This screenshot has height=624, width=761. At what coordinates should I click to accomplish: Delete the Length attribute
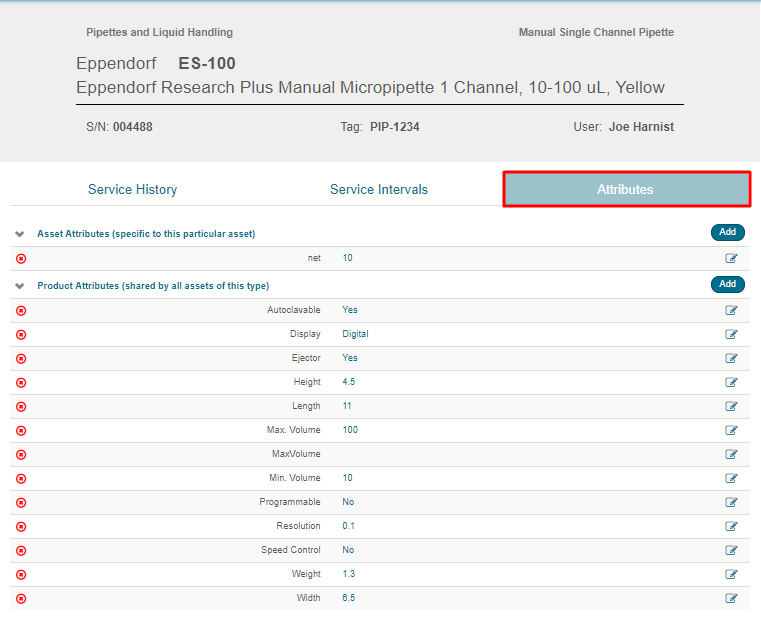(x=21, y=407)
